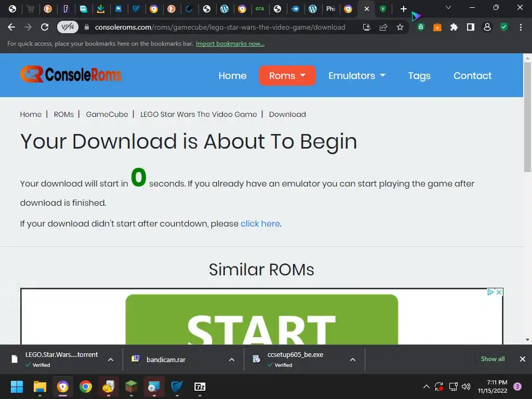
Task: Reload the current page
Action: (x=45, y=27)
